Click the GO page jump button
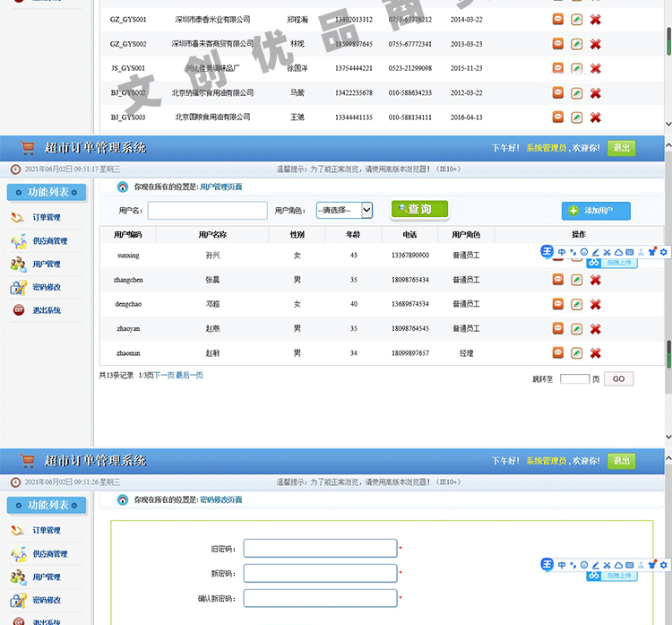 tap(618, 378)
